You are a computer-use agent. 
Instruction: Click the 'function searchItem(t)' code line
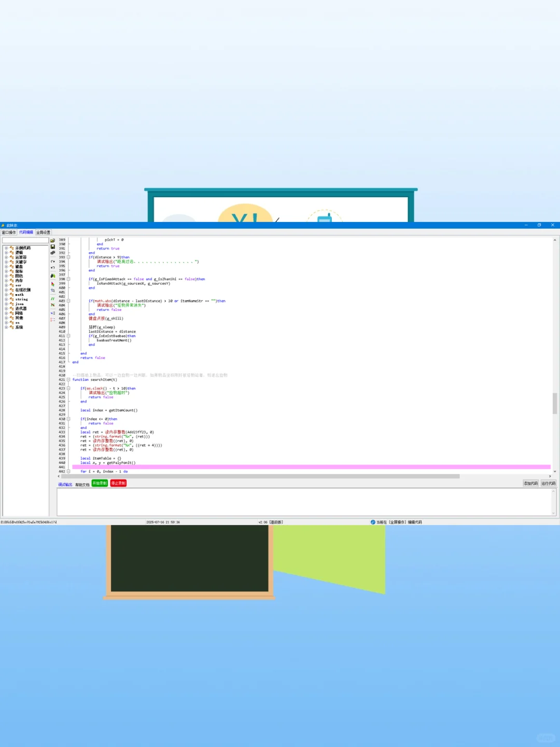coord(95,380)
